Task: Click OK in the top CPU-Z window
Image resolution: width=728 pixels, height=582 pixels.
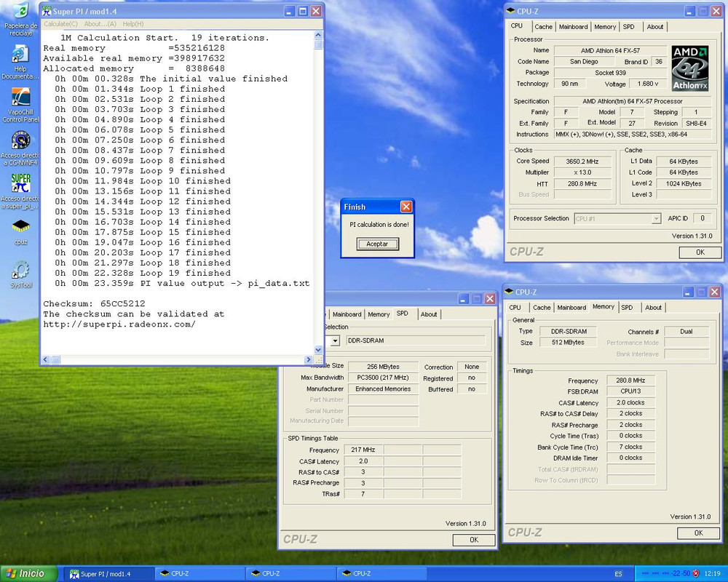Action: coord(700,252)
